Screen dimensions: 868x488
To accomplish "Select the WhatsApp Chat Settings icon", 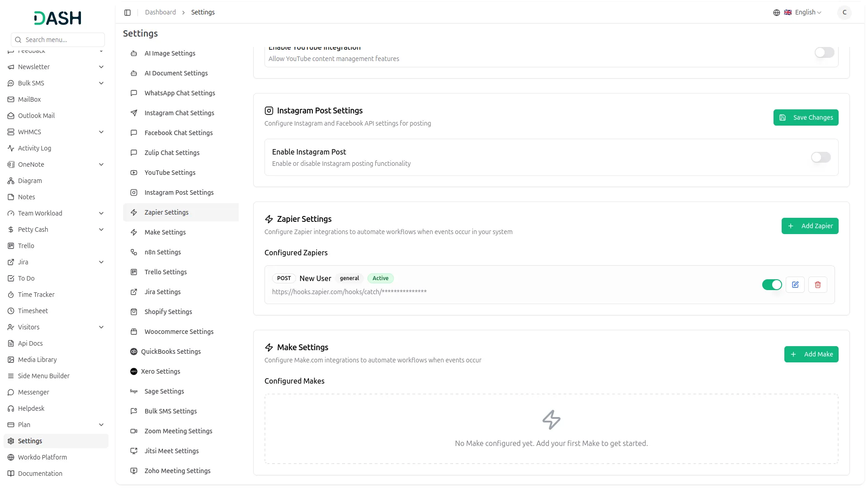I will pos(133,93).
